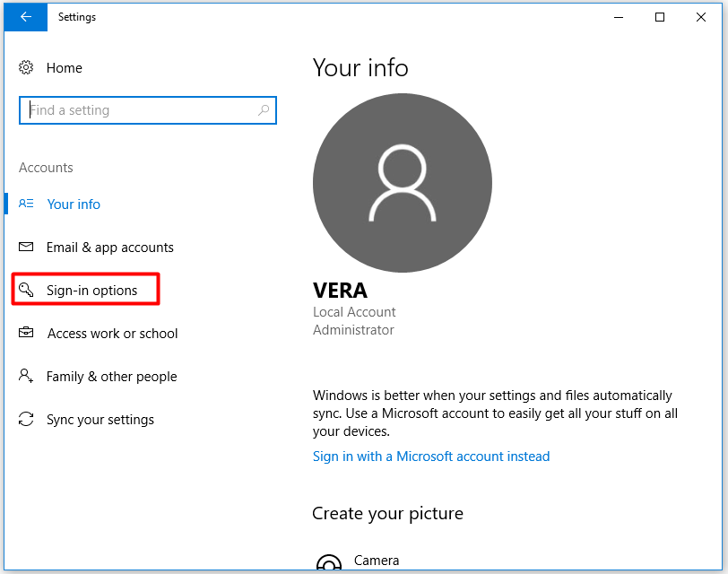Open Email & app accounts via envelope icon
The height and width of the screenshot is (574, 728).
[x=28, y=247]
